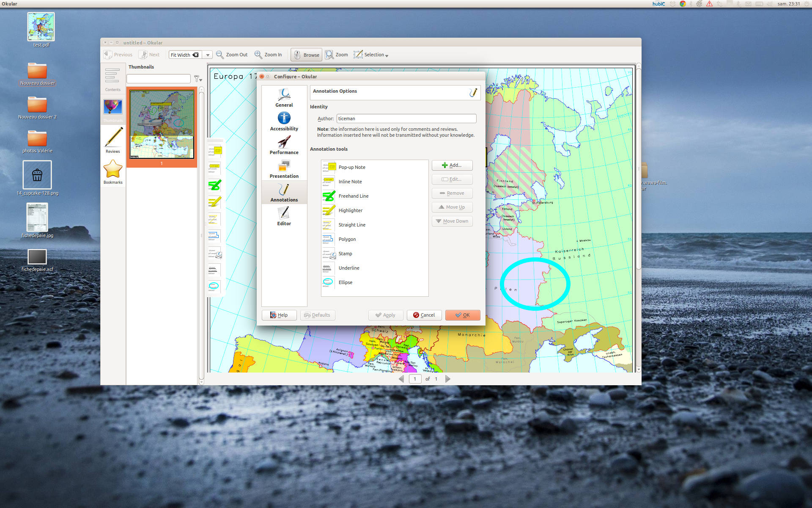Select Straight Line tool in list

(x=374, y=225)
